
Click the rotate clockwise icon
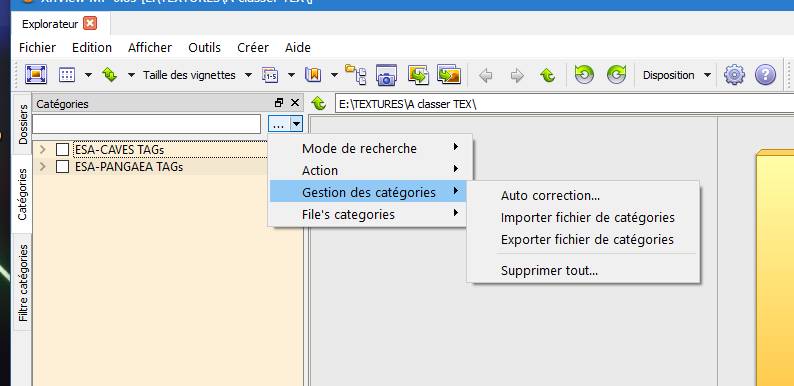pyautogui.click(x=616, y=75)
